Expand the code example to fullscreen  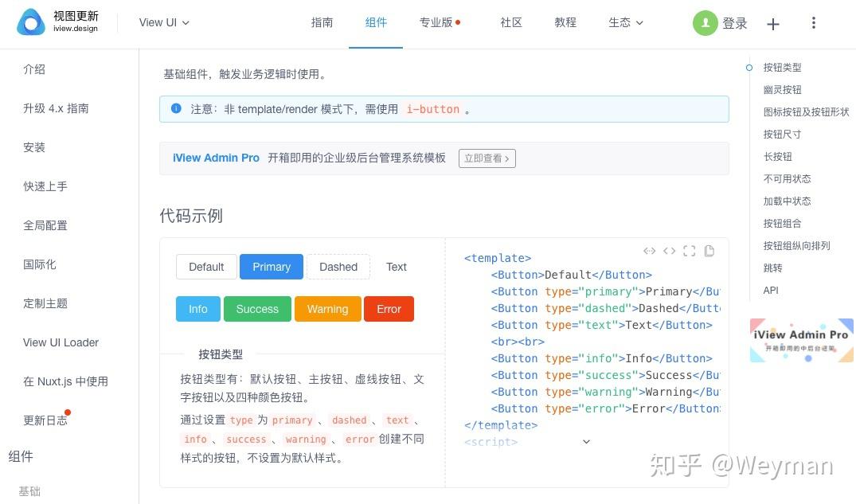click(x=690, y=251)
